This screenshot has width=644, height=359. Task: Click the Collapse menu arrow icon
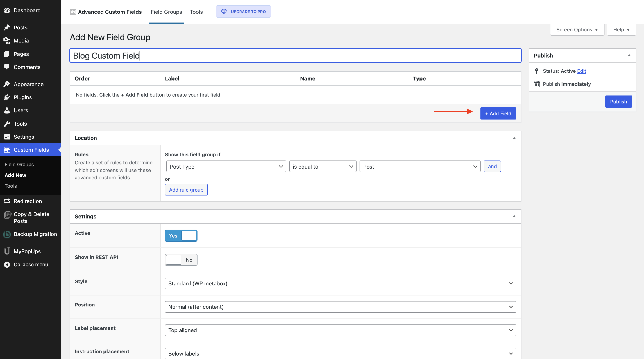pyautogui.click(x=7, y=265)
